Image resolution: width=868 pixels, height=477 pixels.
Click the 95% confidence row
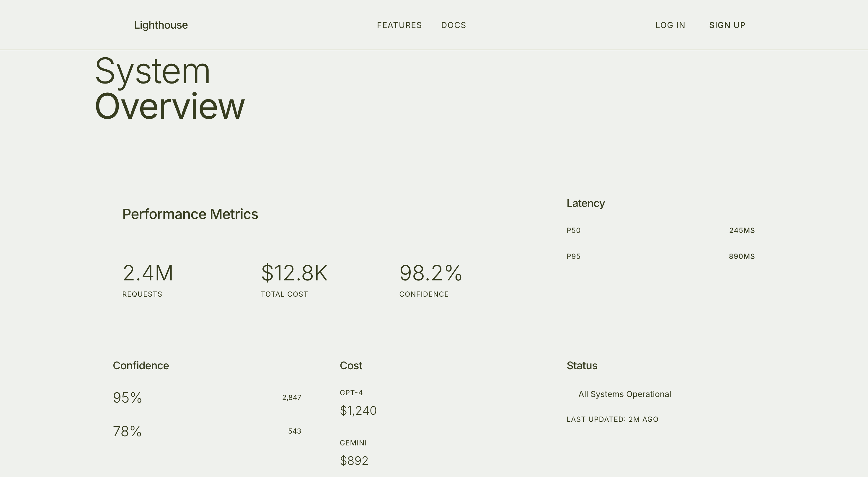[207, 398]
